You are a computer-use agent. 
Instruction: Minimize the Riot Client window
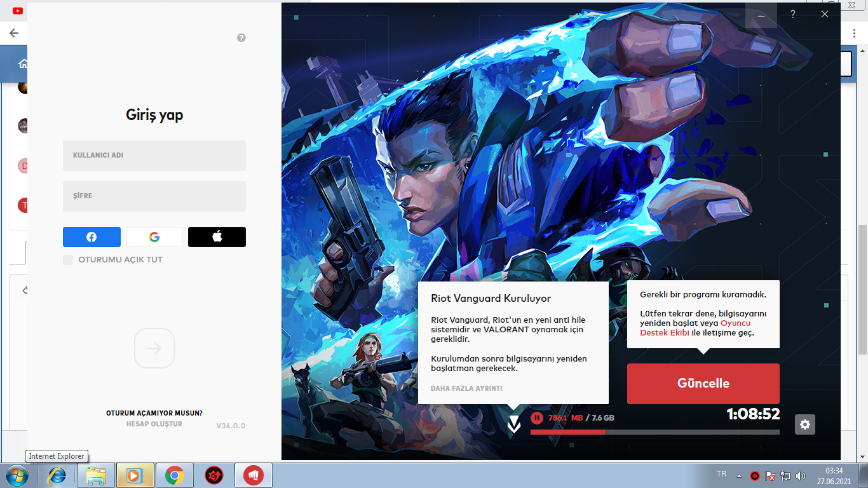point(761,14)
